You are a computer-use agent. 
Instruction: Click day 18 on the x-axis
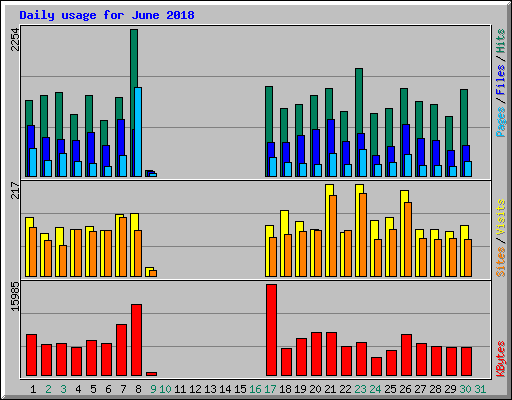pos(285,389)
